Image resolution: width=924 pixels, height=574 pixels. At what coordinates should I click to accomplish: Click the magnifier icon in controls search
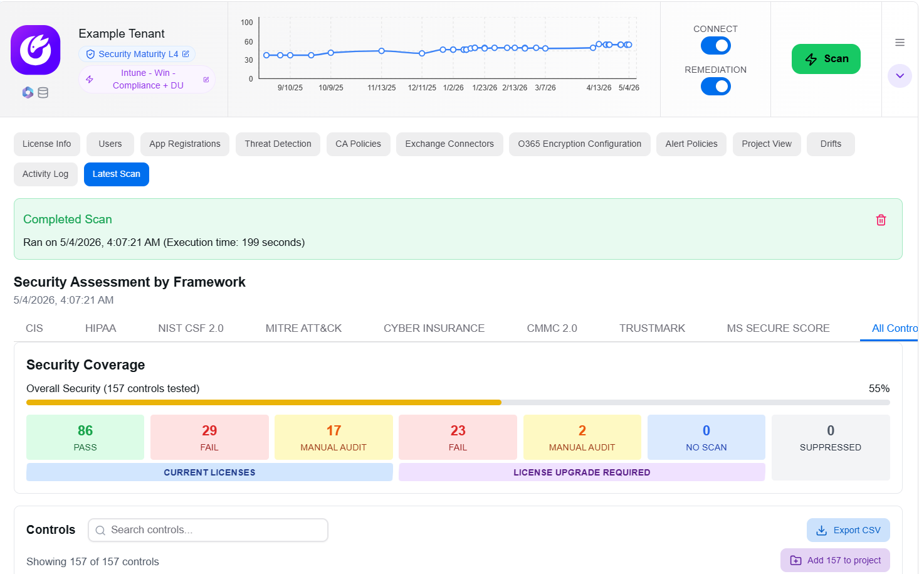100,531
